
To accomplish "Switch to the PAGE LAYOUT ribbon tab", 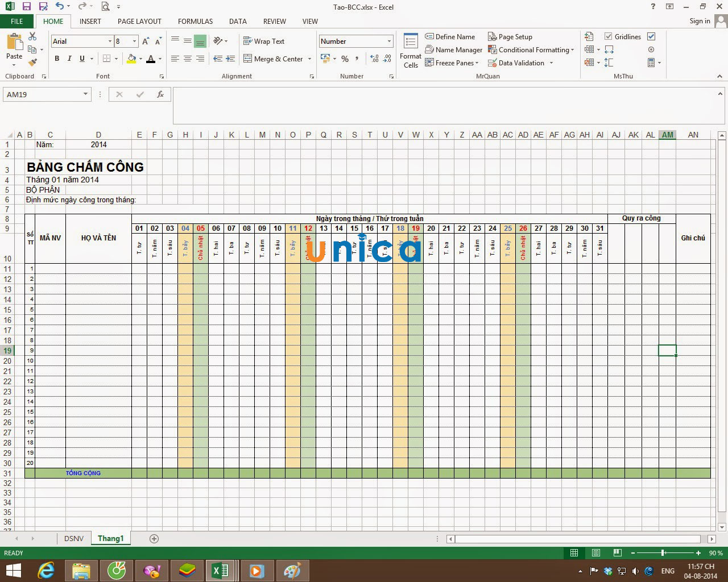I will point(139,21).
